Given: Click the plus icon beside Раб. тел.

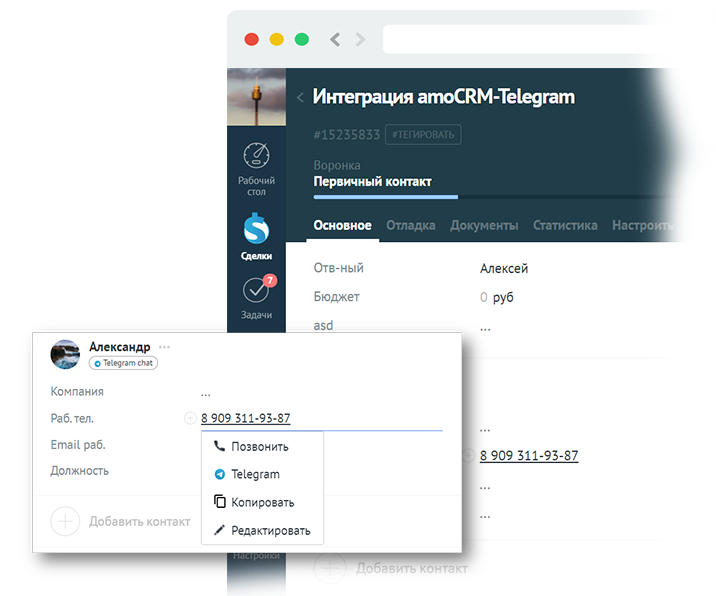Looking at the screenshot, I should [x=190, y=418].
